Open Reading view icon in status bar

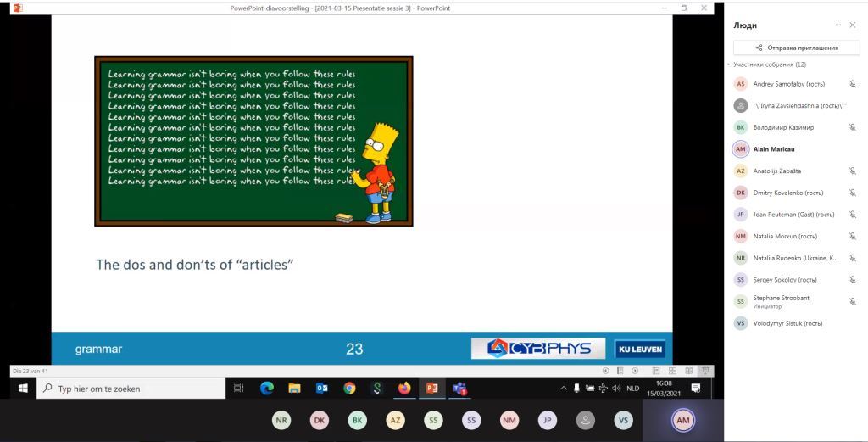pyautogui.click(x=688, y=371)
